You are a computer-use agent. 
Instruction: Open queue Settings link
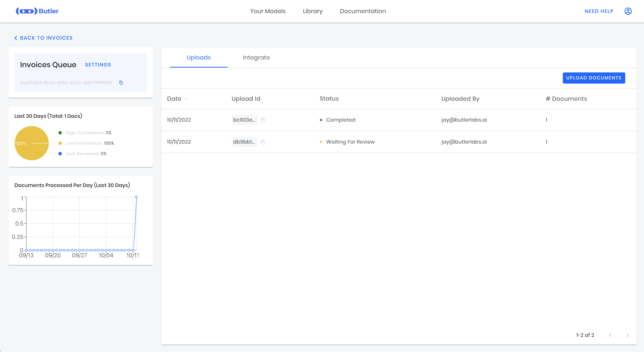click(x=98, y=65)
